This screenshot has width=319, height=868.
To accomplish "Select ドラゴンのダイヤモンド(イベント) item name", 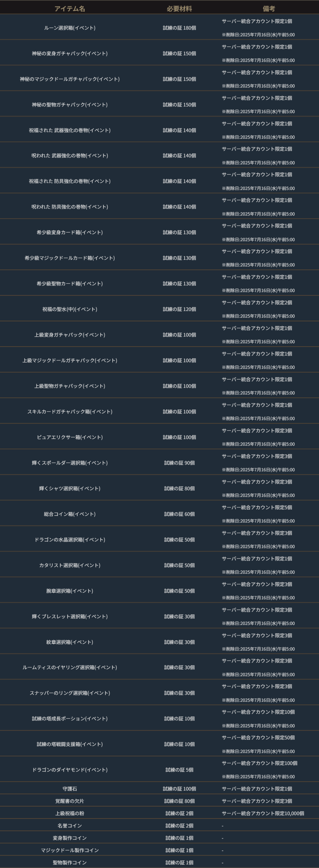I will [x=70, y=770].
